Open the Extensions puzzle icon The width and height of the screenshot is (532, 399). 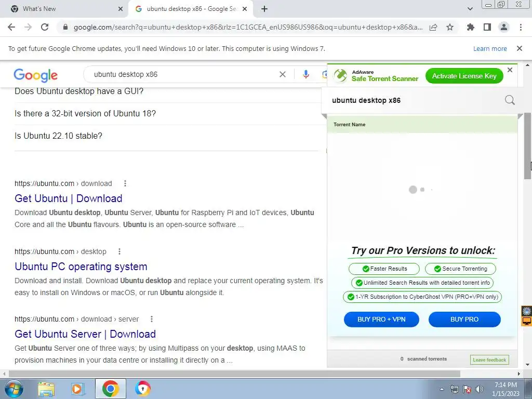click(470, 27)
